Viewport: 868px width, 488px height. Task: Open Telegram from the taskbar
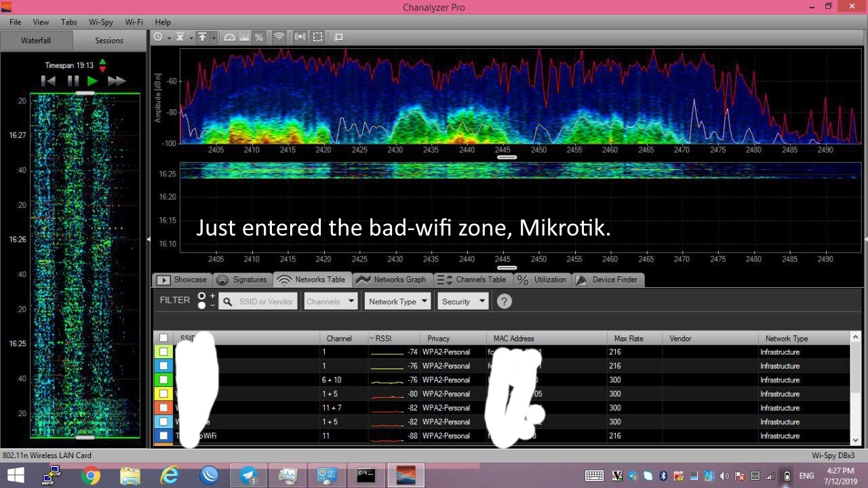[x=248, y=476]
